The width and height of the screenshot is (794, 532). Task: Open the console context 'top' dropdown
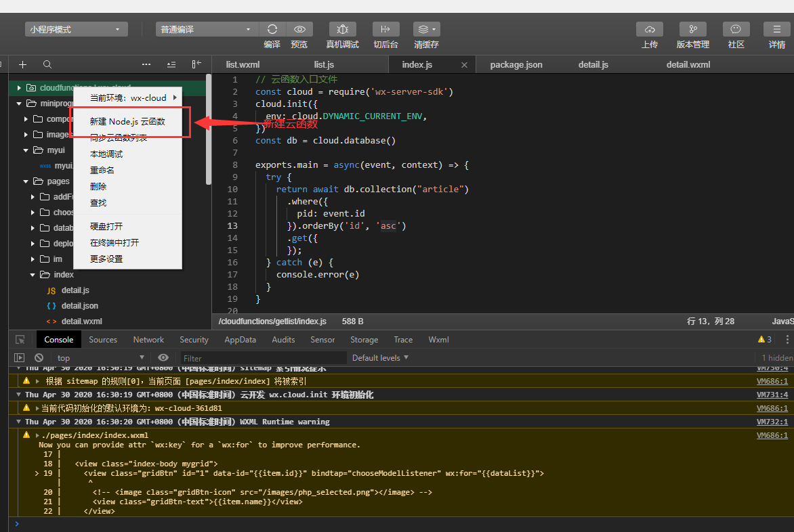100,357
